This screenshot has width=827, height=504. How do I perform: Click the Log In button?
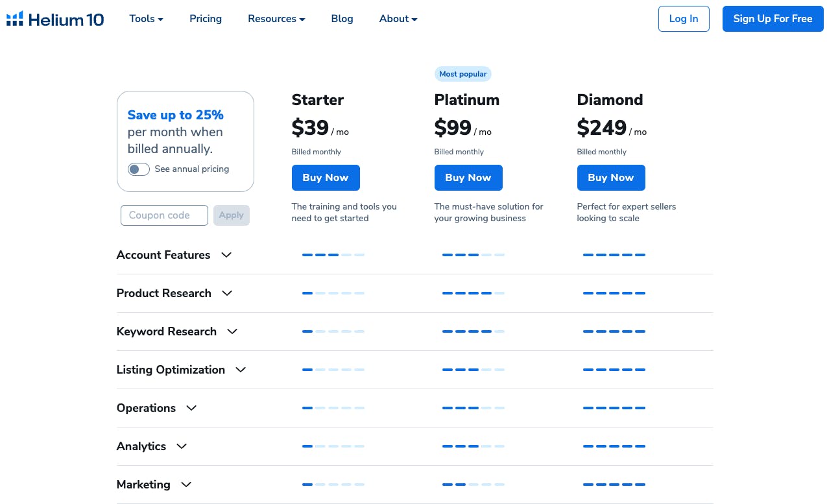pos(684,19)
